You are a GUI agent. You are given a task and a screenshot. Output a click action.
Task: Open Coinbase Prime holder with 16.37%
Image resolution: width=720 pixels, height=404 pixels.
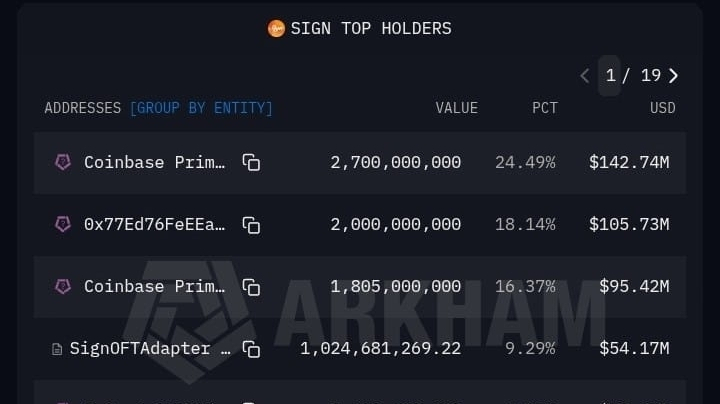[x=154, y=287]
